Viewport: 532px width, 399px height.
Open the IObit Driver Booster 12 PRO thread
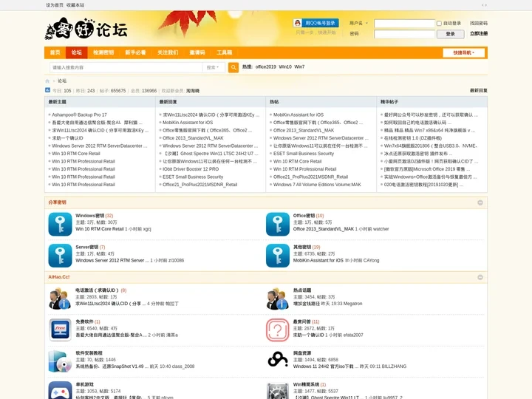point(191,169)
